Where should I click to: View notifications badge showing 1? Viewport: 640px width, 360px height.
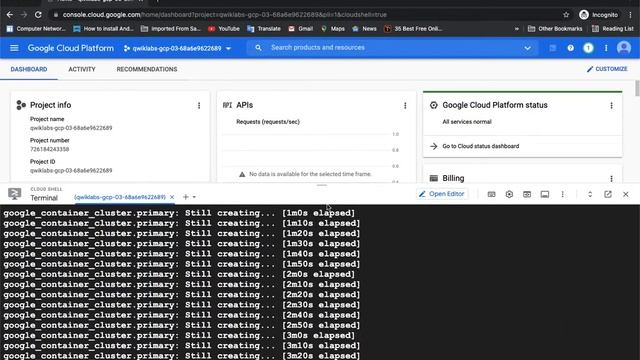(x=588, y=48)
